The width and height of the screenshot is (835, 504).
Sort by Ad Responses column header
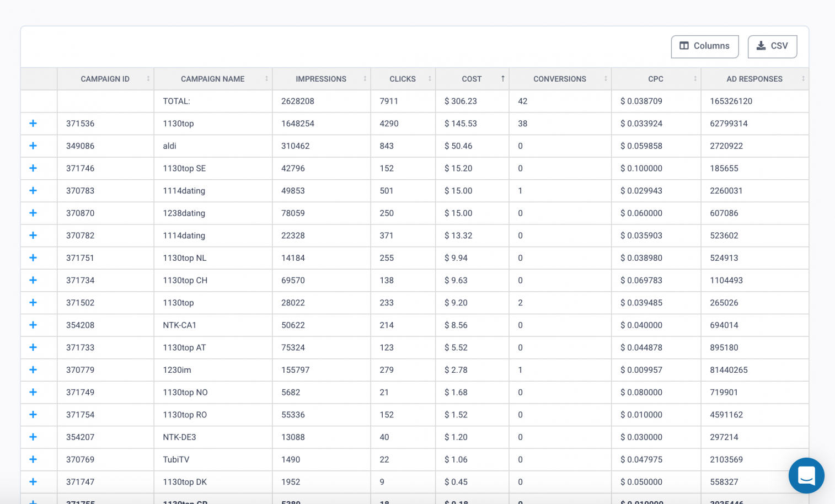click(x=754, y=79)
